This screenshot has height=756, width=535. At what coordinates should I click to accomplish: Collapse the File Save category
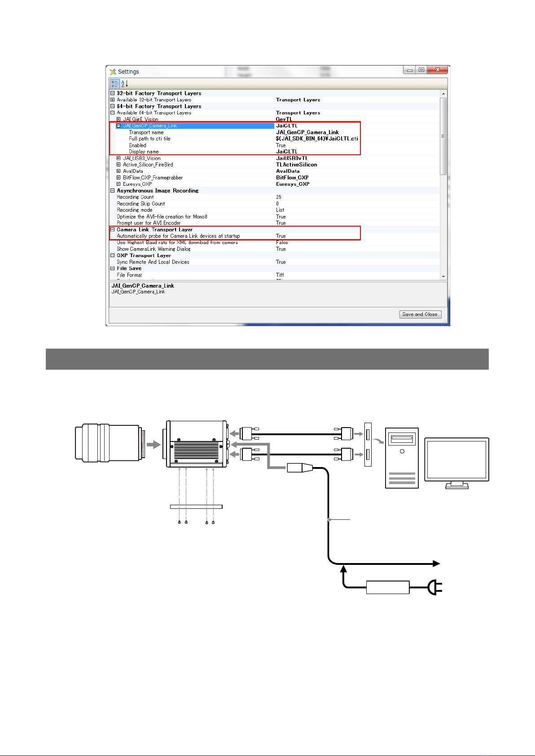[x=113, y=268]
